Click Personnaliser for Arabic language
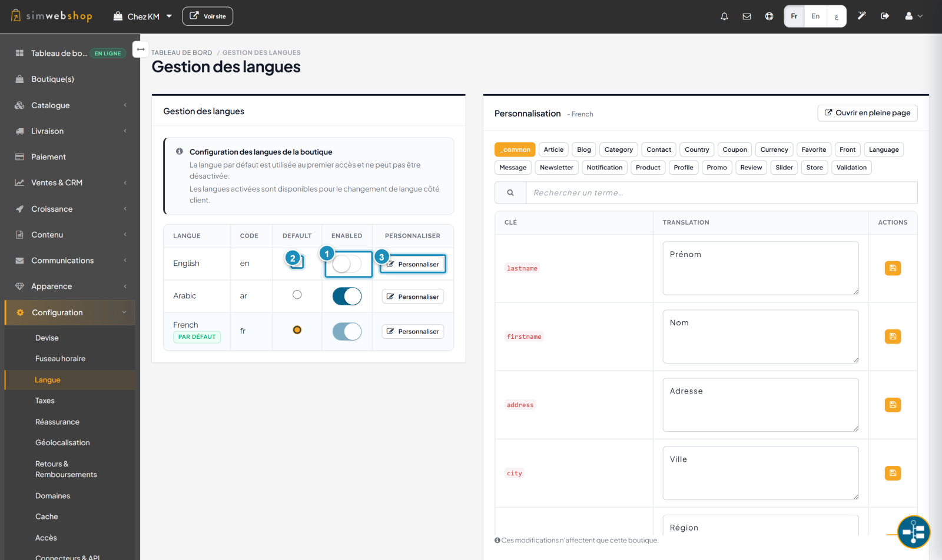Screen dimensions: 942x560 413,296
